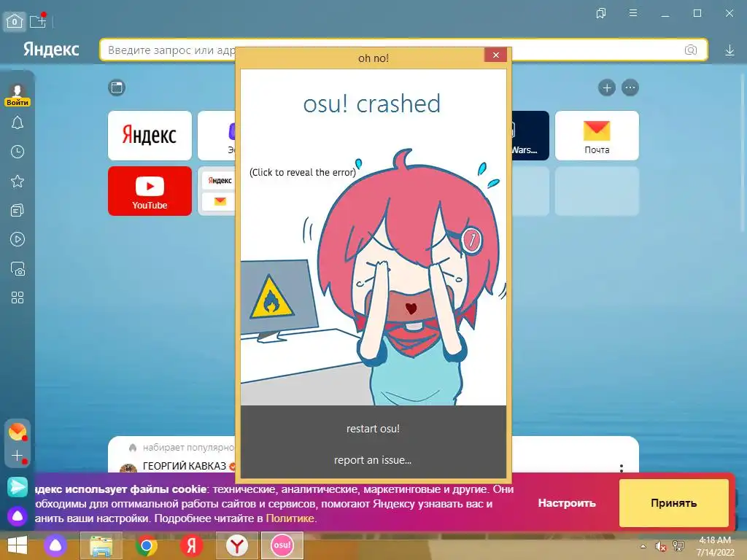Open the Yandex browser hamburger menu
This screenshot has height=560, width=747.
pos(632,13)
